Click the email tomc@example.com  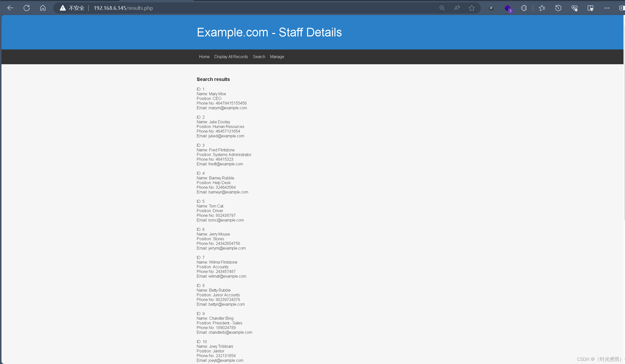point(226,220)
